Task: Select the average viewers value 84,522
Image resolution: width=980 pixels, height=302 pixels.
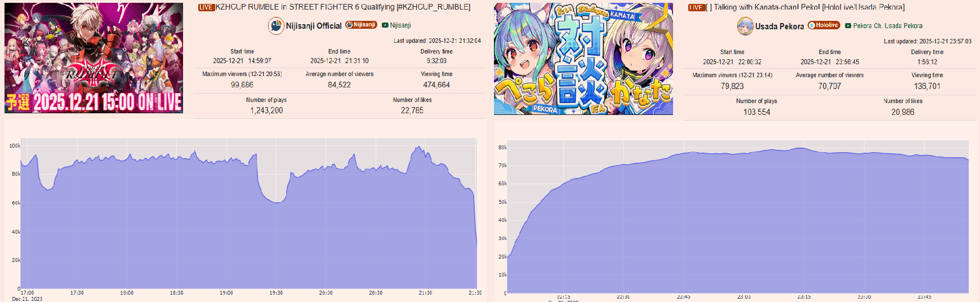Action: tap(340, 85)
